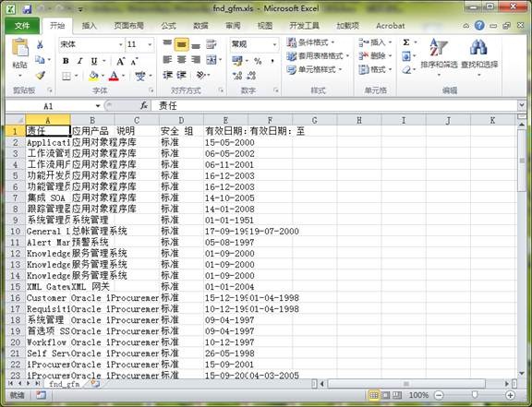
Task: Decrease font size with small A icon
Action: (x=134, y=62)
